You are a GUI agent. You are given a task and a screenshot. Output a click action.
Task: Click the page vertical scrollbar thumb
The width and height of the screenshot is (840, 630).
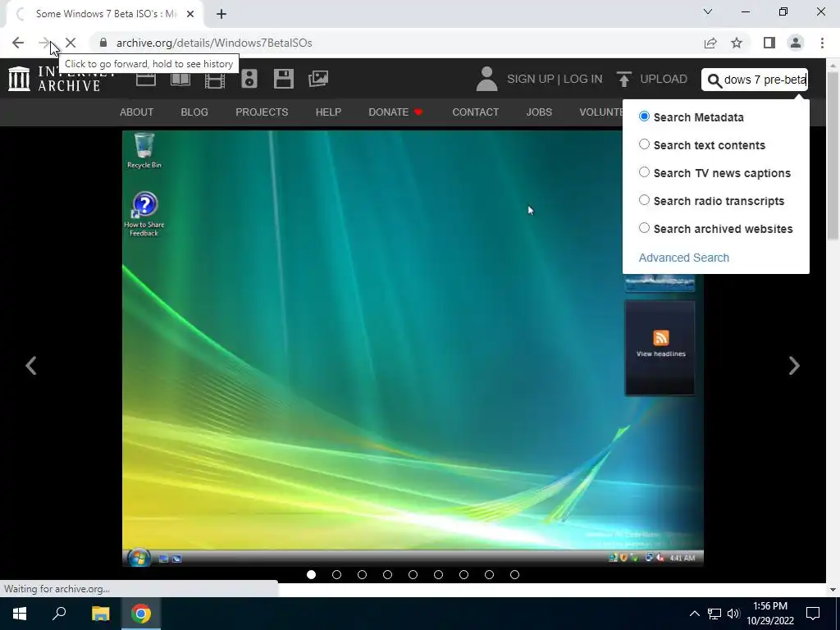coord(833,155)
